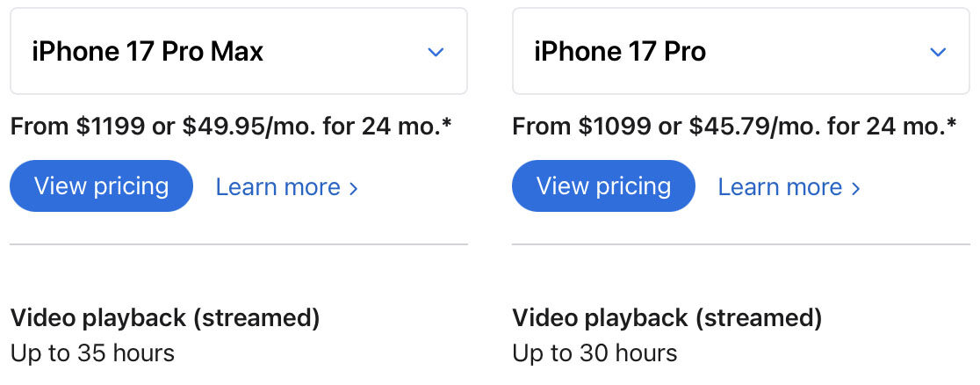Select the Up to 35 hours text
Screen dimensions: 980x385
point(92,353)
